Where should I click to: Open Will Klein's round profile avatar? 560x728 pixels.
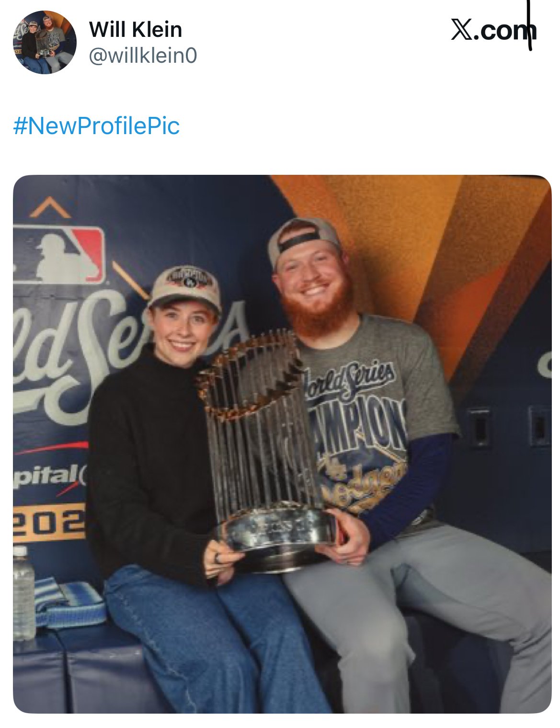coord(45,42)
